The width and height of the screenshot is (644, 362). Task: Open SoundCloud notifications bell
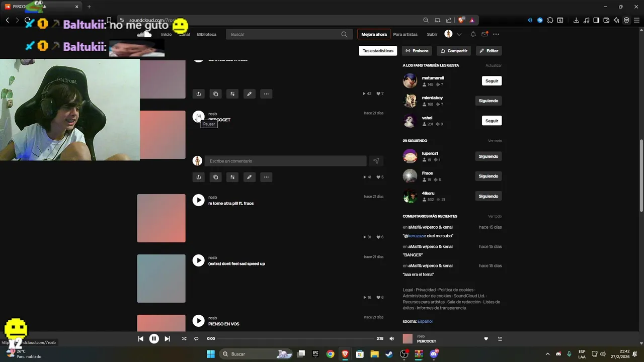coord(473,34)
